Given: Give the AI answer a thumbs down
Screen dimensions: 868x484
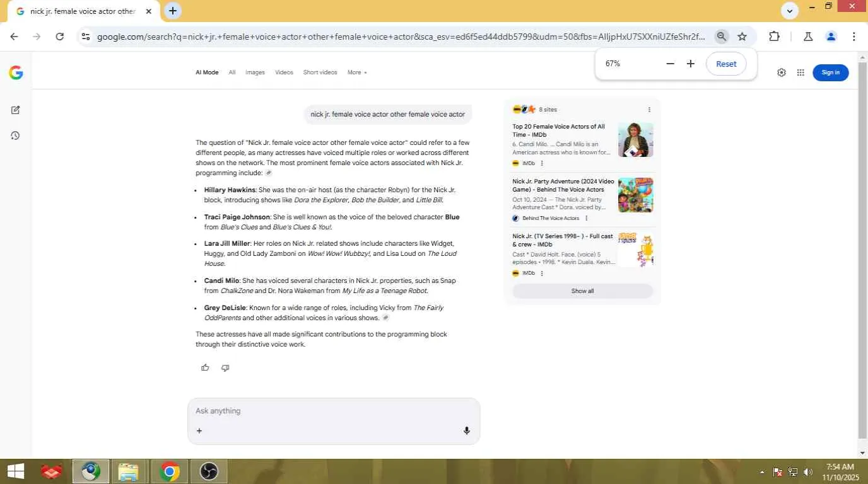Looking at the screenshot, I should pos(225,367).
